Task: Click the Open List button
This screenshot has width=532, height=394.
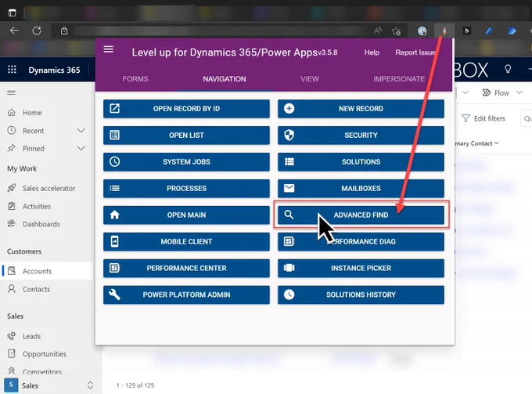Action: pyautogui.click(x=186, y=136)
